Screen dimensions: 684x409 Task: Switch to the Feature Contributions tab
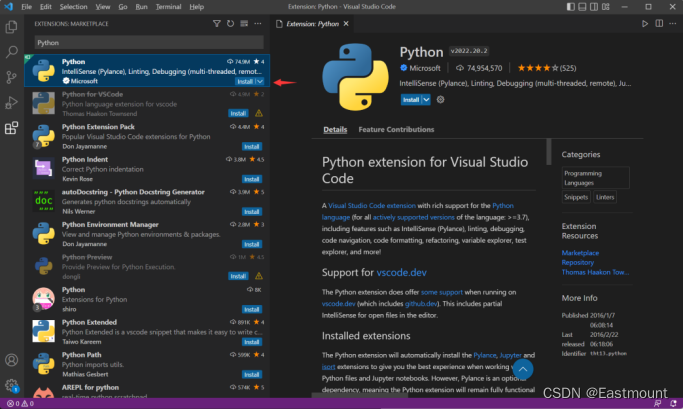[x=396, y=130]
